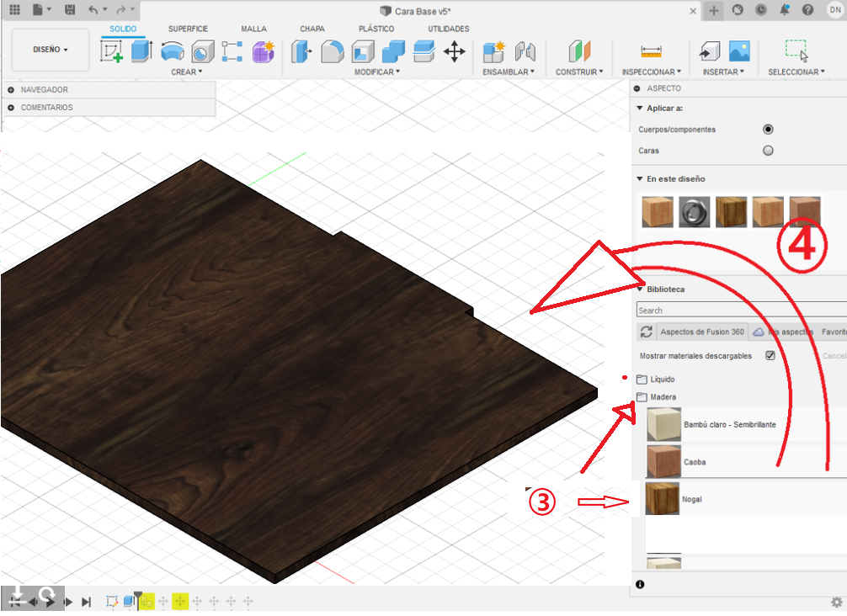This screenshot has width=847, height=616.
Task: Select the Press Pull tool
Action: pos(302,51)
